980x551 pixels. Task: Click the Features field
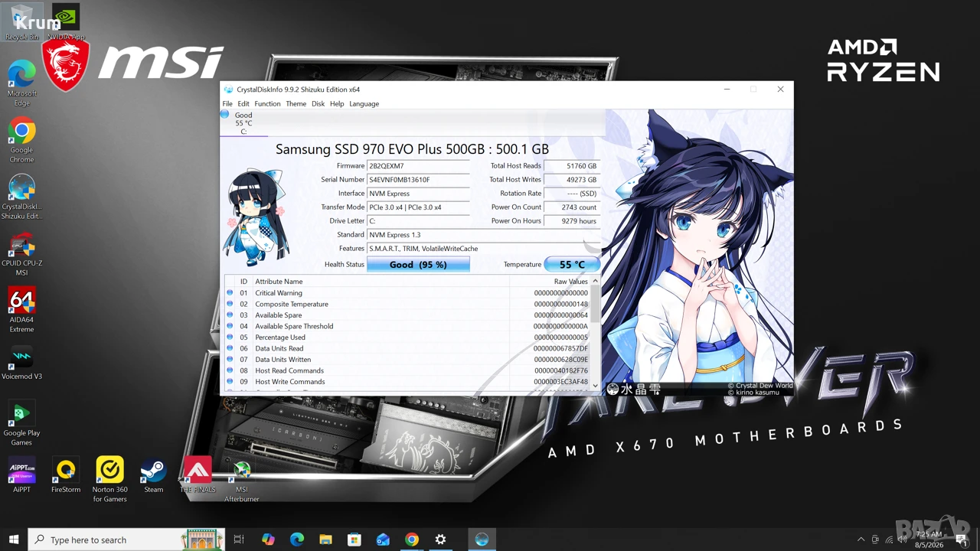[484, 249]
